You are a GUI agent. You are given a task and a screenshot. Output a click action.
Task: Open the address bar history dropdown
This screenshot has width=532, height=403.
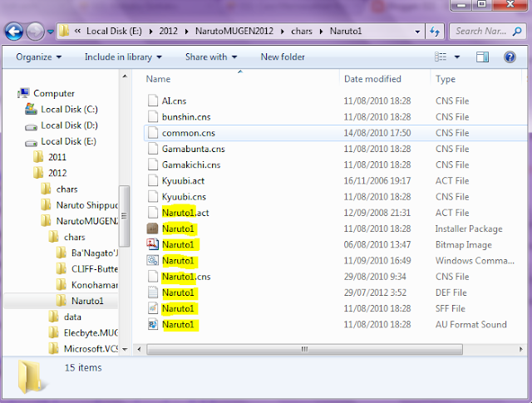417,32
